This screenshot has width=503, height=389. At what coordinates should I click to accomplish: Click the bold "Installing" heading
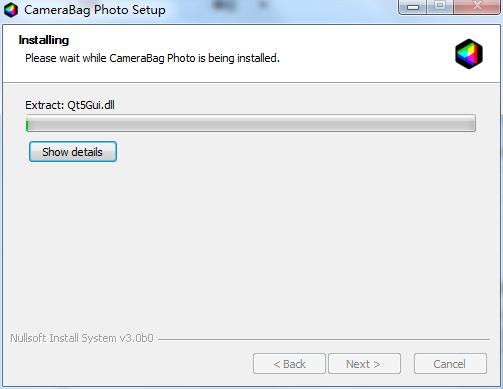[x=44, y=40]
